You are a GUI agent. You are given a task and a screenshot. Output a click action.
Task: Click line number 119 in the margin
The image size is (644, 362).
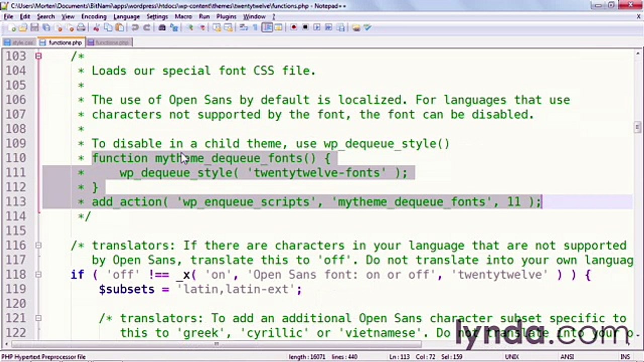(16, 289)
